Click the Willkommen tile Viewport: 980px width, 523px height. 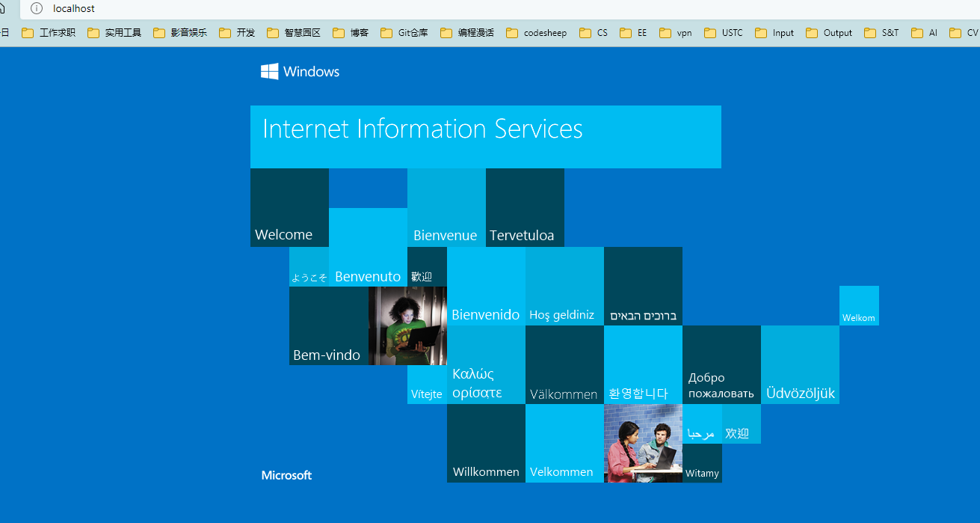point(486,443)
